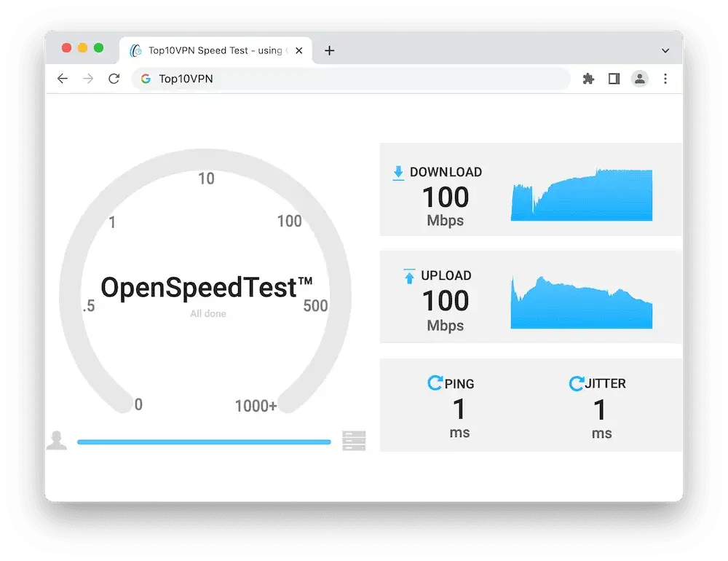Open the tab list dropdown chevron
Viewport: 728px width, 561px height.
coord(665,50)
